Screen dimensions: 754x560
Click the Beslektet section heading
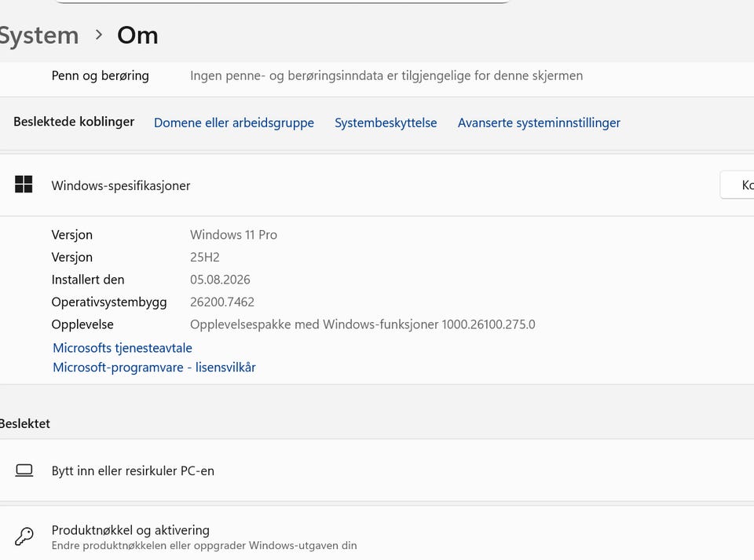click(24, 424)
